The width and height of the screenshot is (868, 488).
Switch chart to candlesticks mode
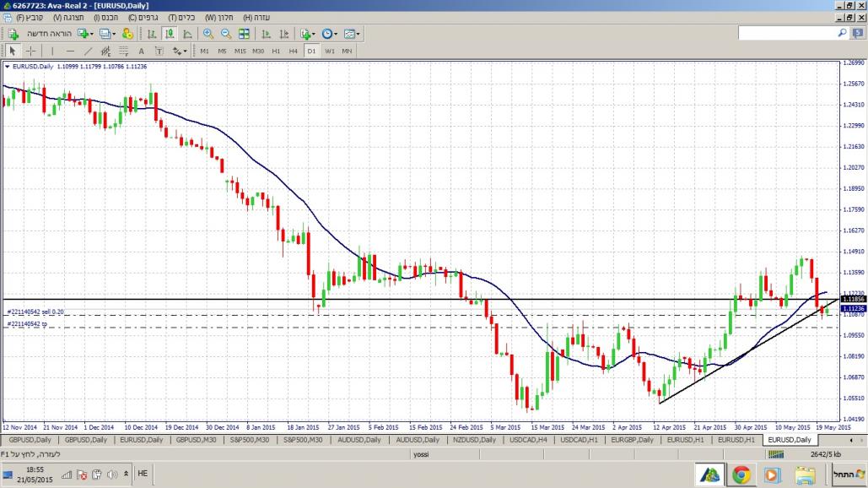[x=169, y=34]
